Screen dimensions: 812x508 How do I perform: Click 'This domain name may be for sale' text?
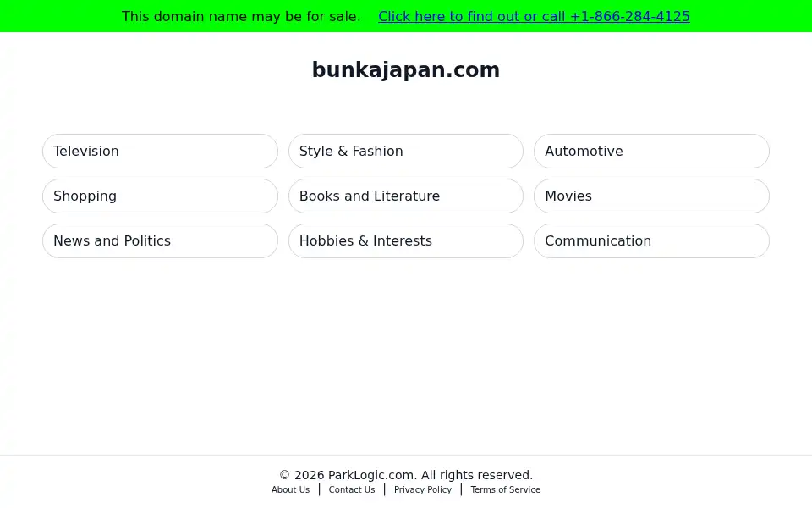[241, 17]
